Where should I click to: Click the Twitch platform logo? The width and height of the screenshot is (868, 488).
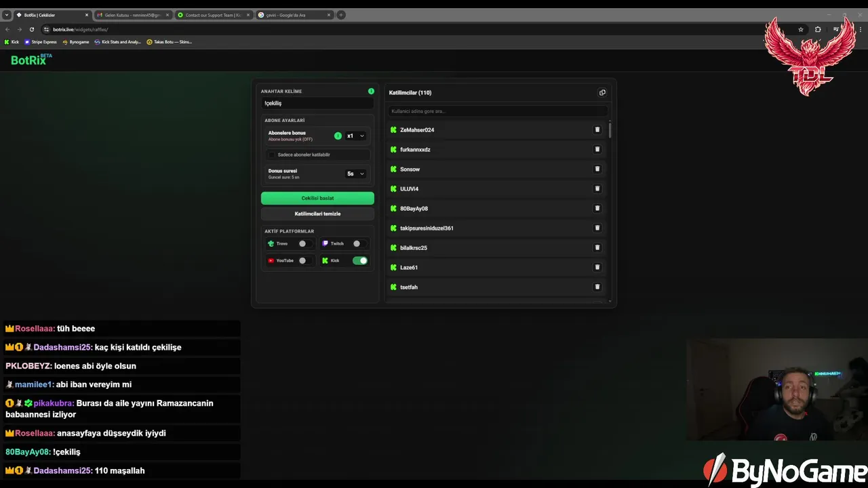325,243
